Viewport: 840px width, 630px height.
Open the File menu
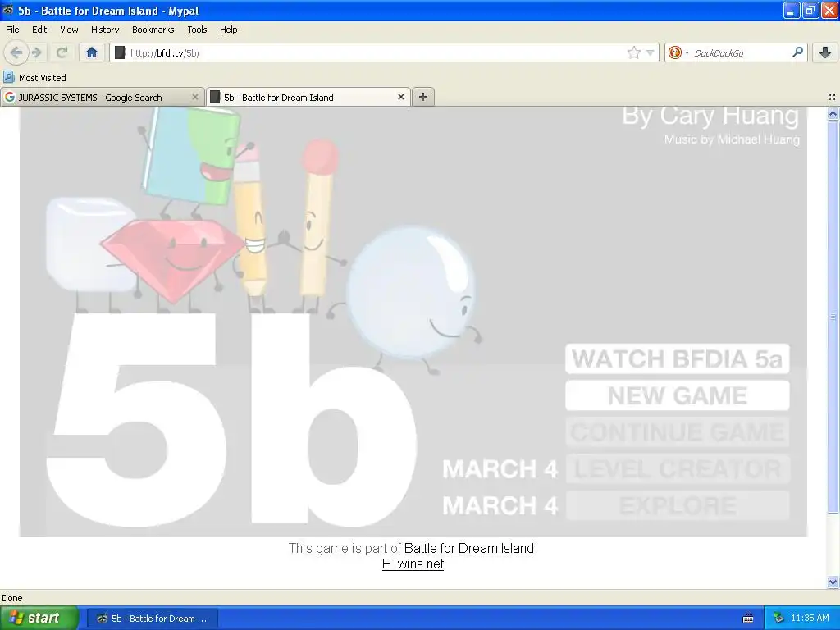[x=12, y=30]
